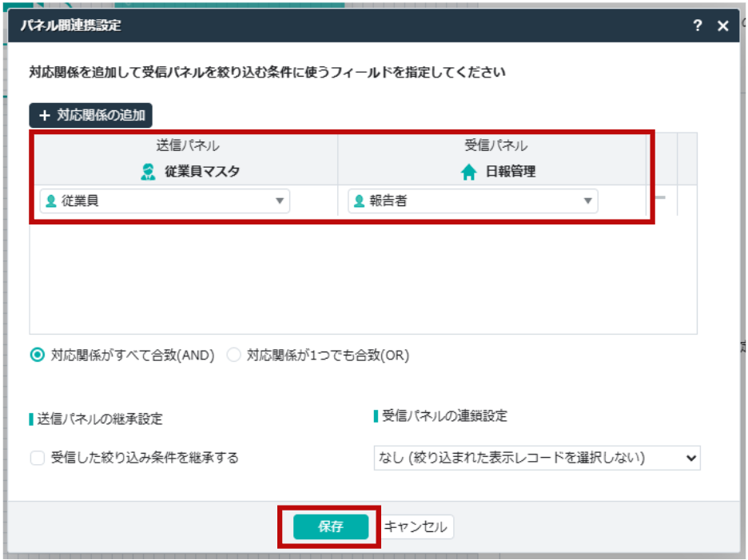This screenshot has height=560, width=748.
Task: Open the 報告者 field dropdown arrow
Action: click(x=587, y=201)
